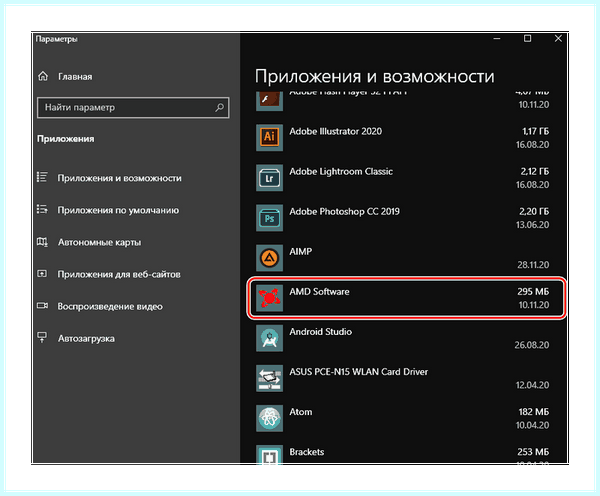This screenshot has width=600, height=496.
Task: Select the AMD Software entry name
Action: (x=319, y=292)
